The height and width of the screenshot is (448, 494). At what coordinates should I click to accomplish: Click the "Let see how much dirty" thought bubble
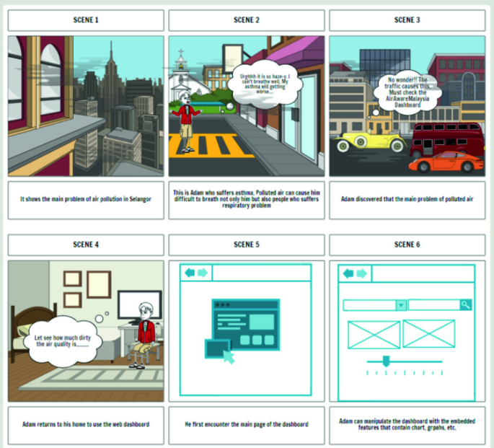point(63,341)
